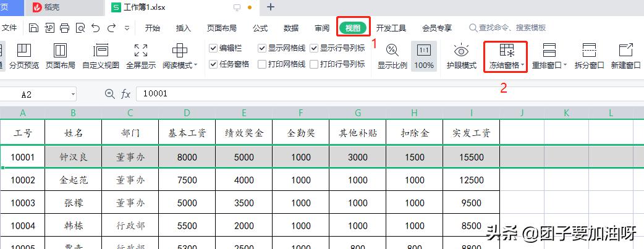The width and height of the screenshot is (644, 249).
Task: Set zoom to 100% button
Action: [x=424, y=56]
